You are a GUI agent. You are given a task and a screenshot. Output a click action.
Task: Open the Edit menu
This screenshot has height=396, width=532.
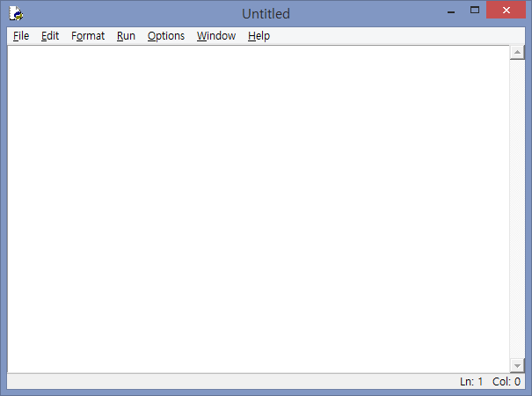(x=50, y=36)
